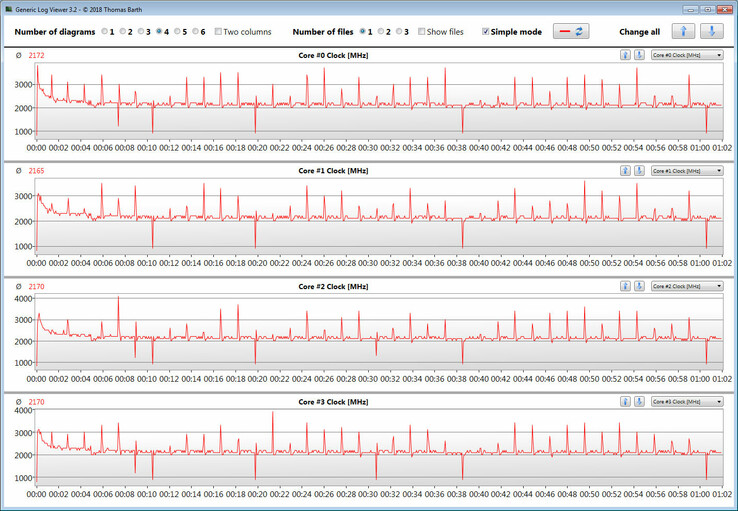The width and height of the screenshot is (738, 511).
Task: Open the Core #1 Clock [MHz] dropdown
Action: pos(686,171)
